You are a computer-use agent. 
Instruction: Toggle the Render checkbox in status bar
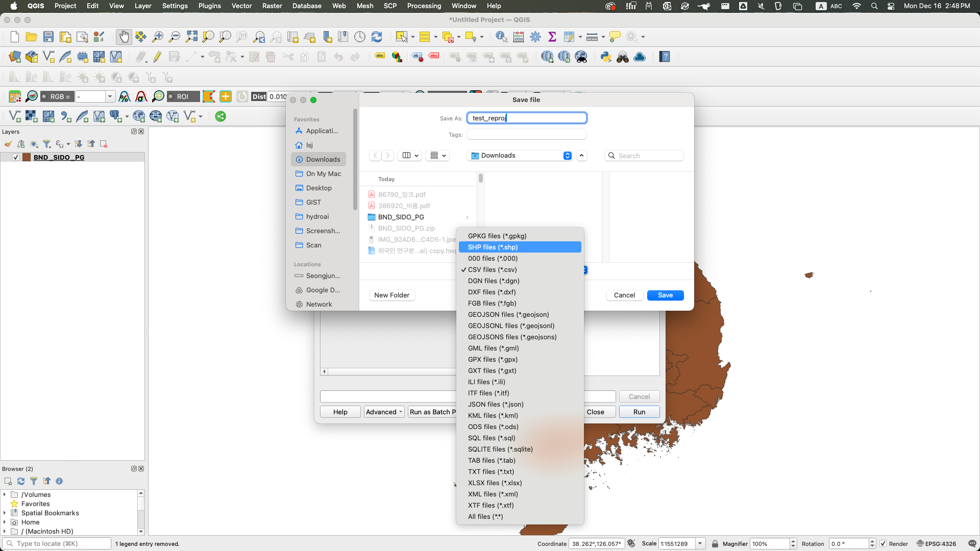point(883,544)
